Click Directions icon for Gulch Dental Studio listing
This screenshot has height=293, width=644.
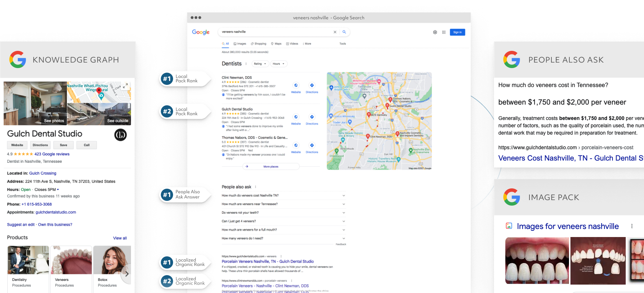[x=312, y=117]
